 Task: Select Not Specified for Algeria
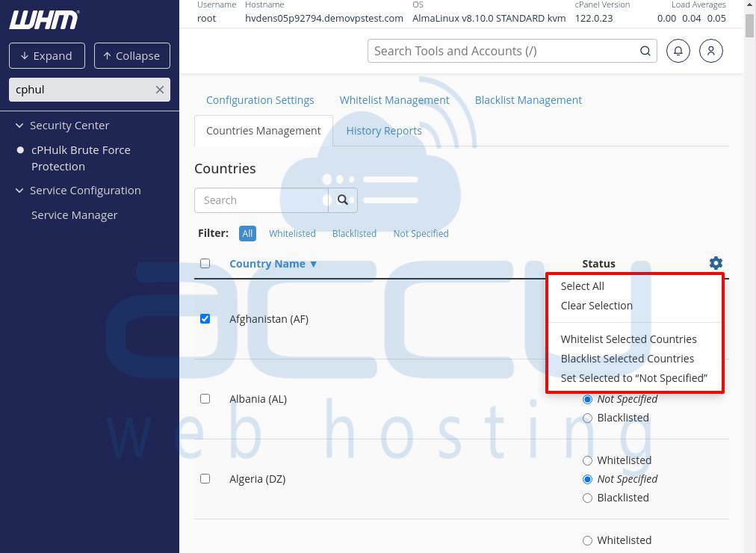[587, 479]
